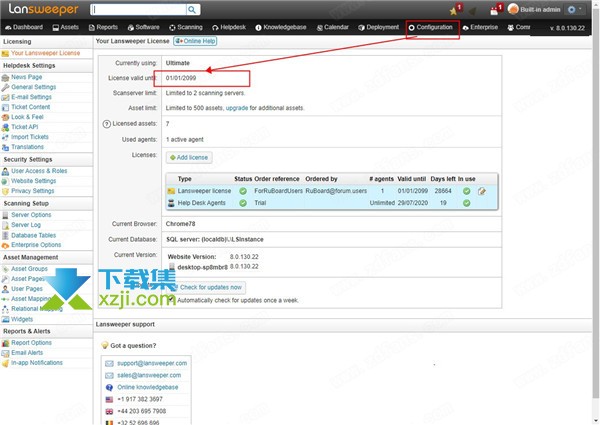Click the +1 917 382 3697 phone number
This screenshot has height=425, width=600.
pyautogui.click(x=140, y=399)
